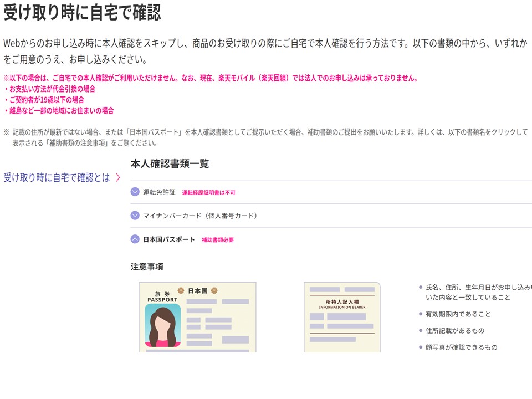The height and width of the screenshot is (399, 532).
Task: Click the 旅券 PASSPORT label on the left image
Action: [164, 297]
